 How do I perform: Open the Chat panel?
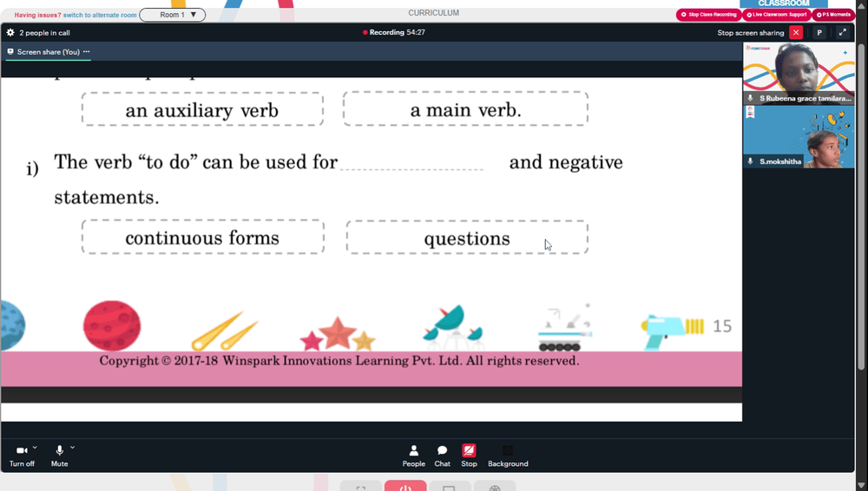[442, 456]
